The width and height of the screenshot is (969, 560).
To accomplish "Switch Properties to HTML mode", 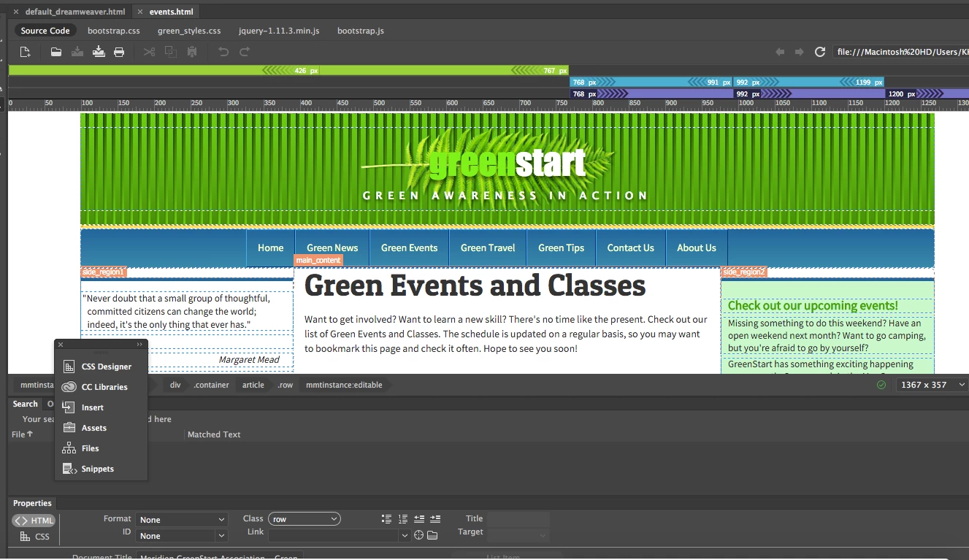I will 34,521.
